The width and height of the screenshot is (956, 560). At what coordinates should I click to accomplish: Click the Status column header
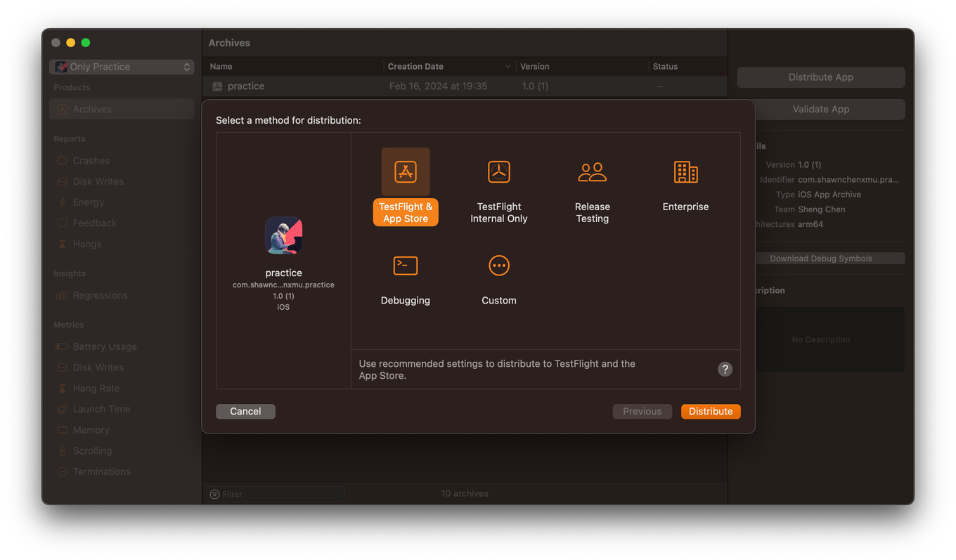[687, 67]
